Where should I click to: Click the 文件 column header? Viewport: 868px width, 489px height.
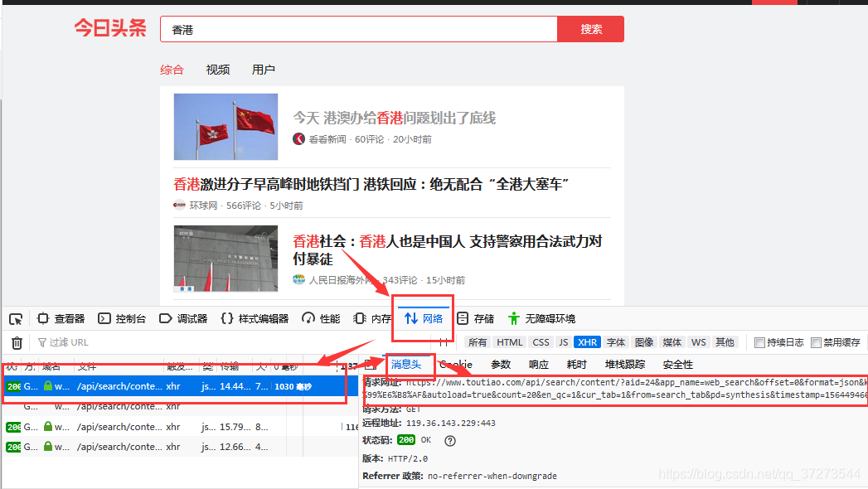tap(87, 366)
